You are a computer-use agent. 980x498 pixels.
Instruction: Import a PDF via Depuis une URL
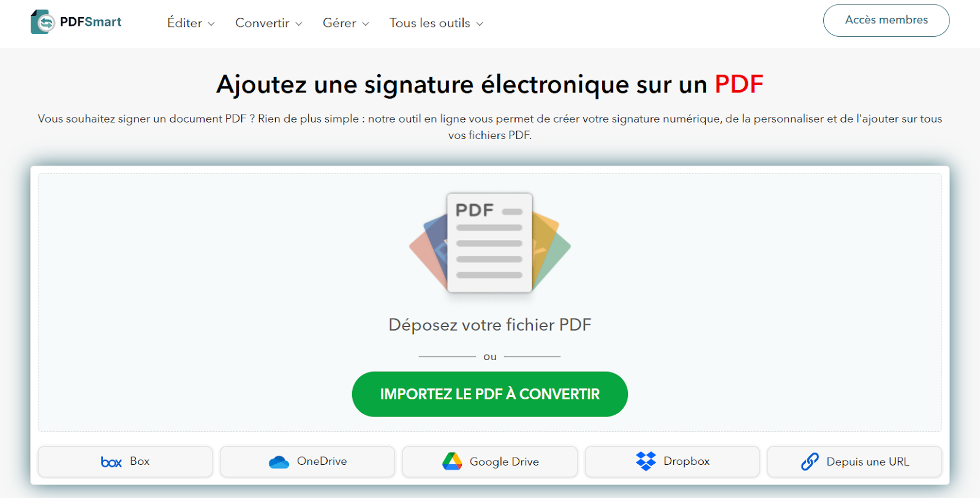coord(854,461)
